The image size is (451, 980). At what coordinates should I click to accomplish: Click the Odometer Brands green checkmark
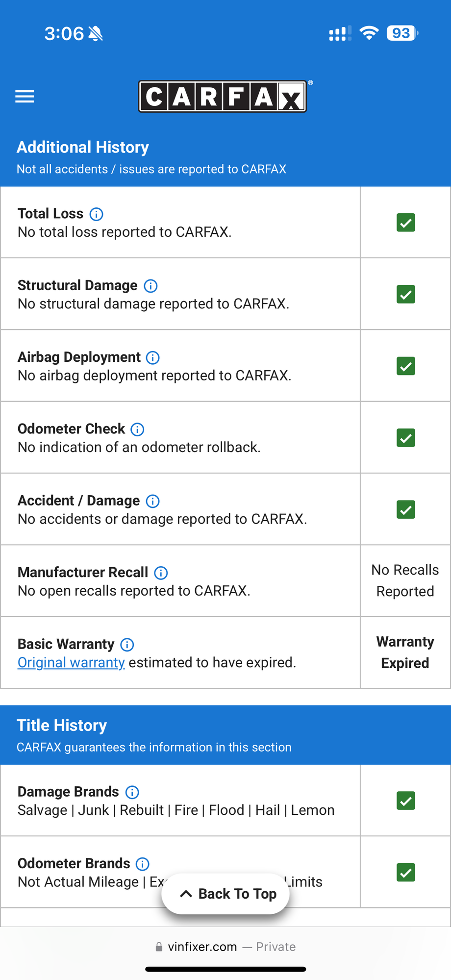tap(406, 873)
